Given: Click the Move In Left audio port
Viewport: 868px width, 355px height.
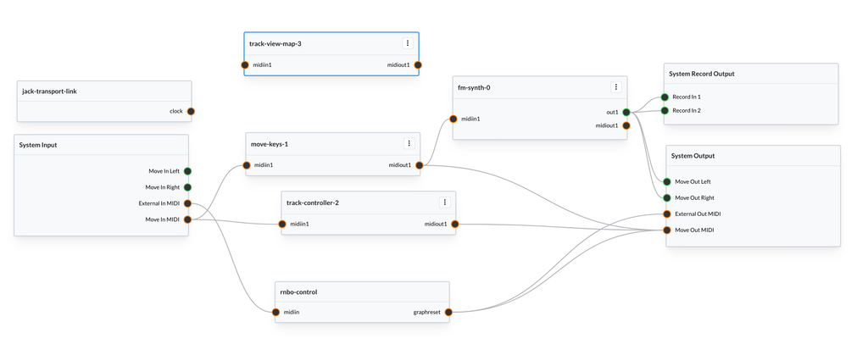Looking at the screenshot, I should pos(187,171).
